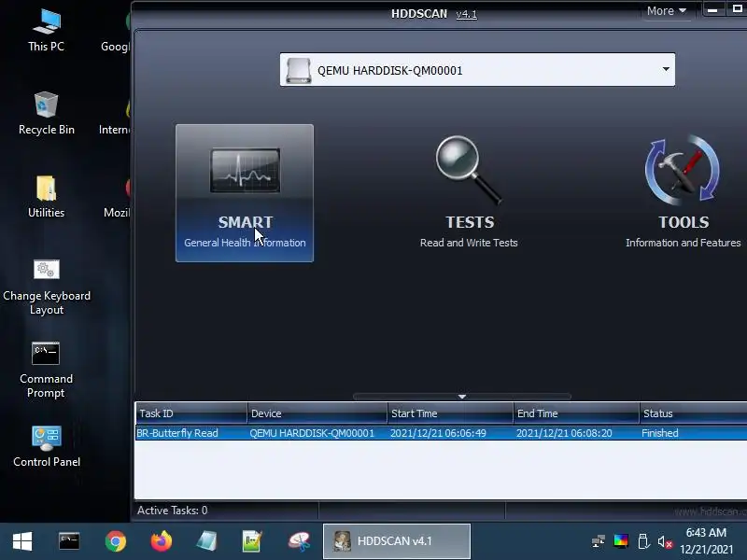Click the Status column header
This screenshot has height=560, width=747.
(693, 413)
